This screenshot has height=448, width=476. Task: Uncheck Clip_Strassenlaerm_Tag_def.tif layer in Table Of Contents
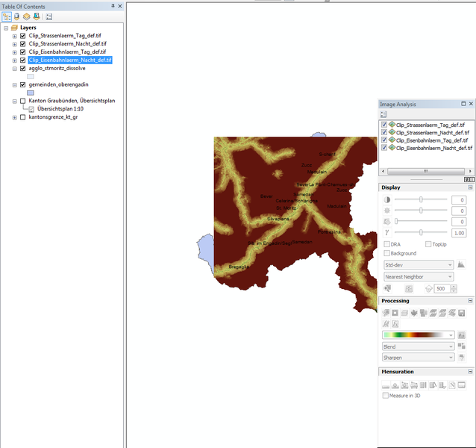(x=23, y=35)
